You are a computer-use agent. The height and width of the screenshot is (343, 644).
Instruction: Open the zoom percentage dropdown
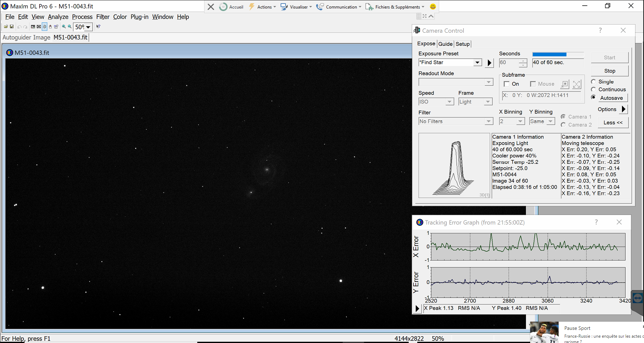click(88, 27)
